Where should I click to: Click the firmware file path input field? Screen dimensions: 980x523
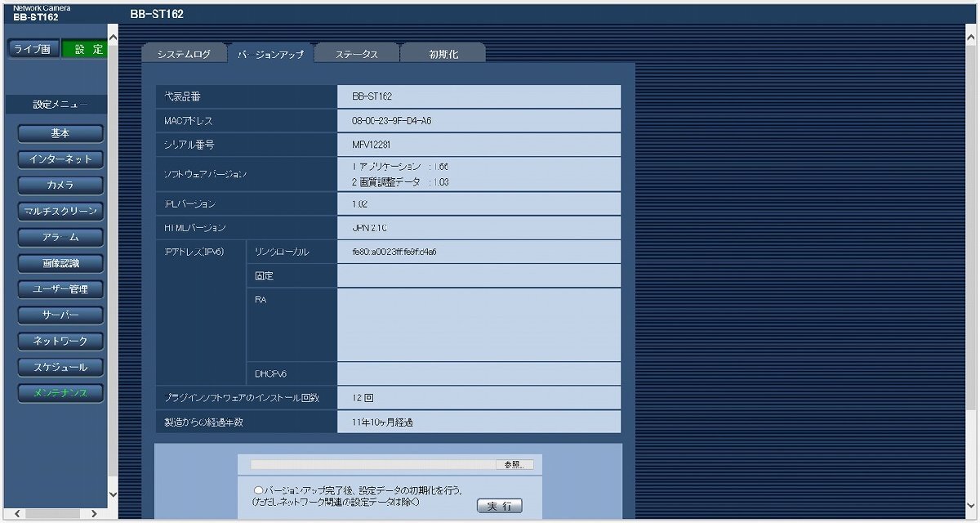pos(372,464)
